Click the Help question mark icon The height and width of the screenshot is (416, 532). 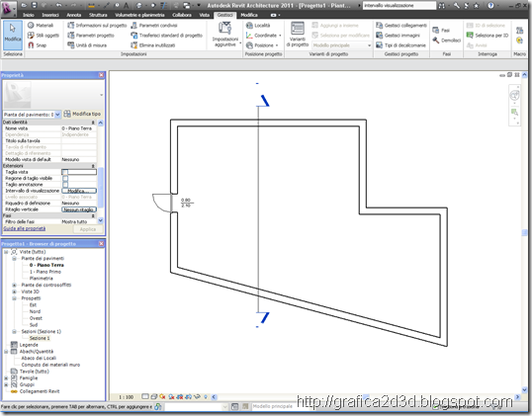490,5
